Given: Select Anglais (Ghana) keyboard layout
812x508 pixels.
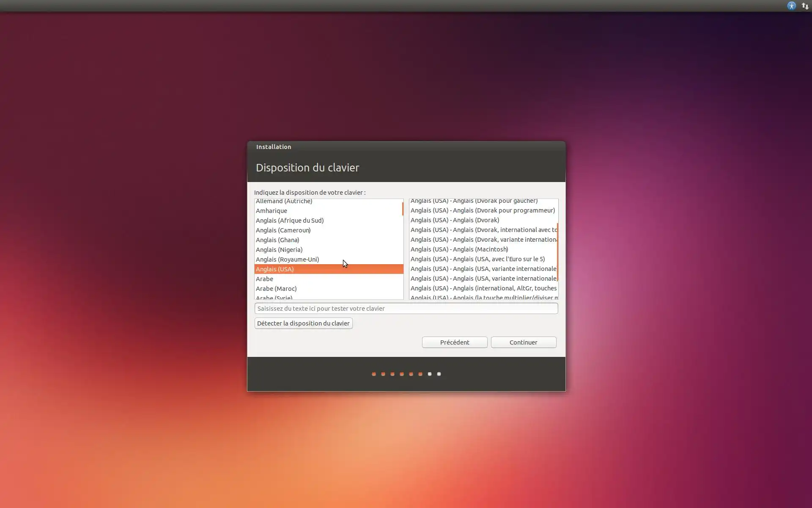Looking at the screenshot, I should click(x=277, y=240).
